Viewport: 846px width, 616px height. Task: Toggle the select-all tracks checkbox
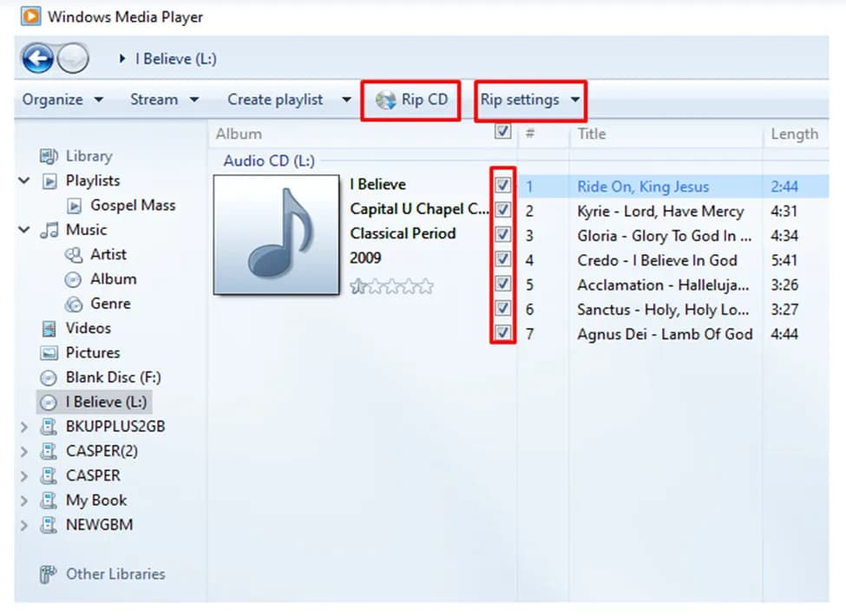coord(502,130)
